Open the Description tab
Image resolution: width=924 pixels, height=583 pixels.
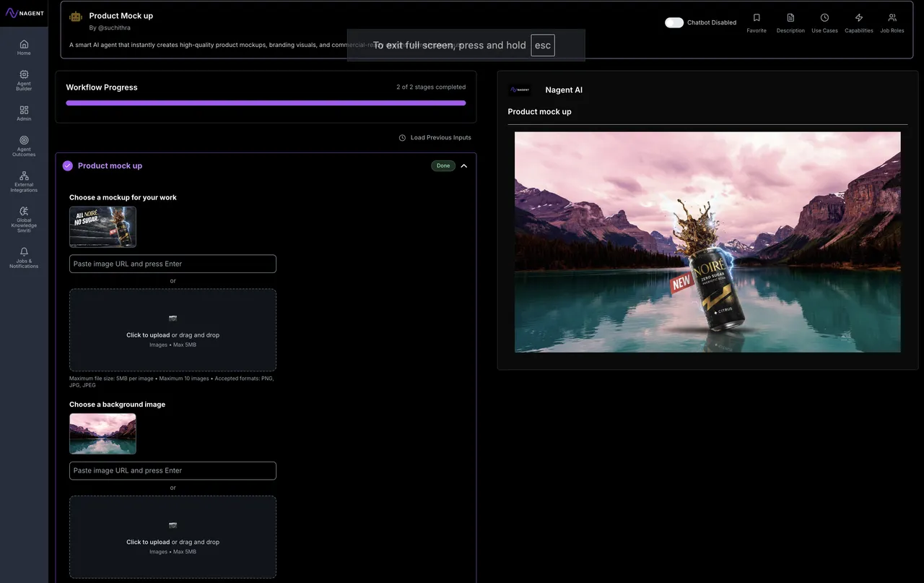pos(790,22)
